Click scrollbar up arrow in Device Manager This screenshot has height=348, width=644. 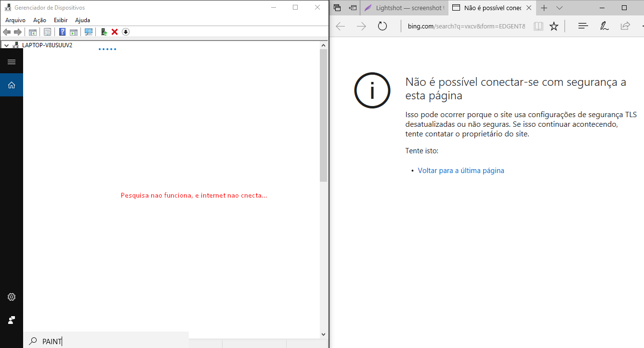pos(323,45)
